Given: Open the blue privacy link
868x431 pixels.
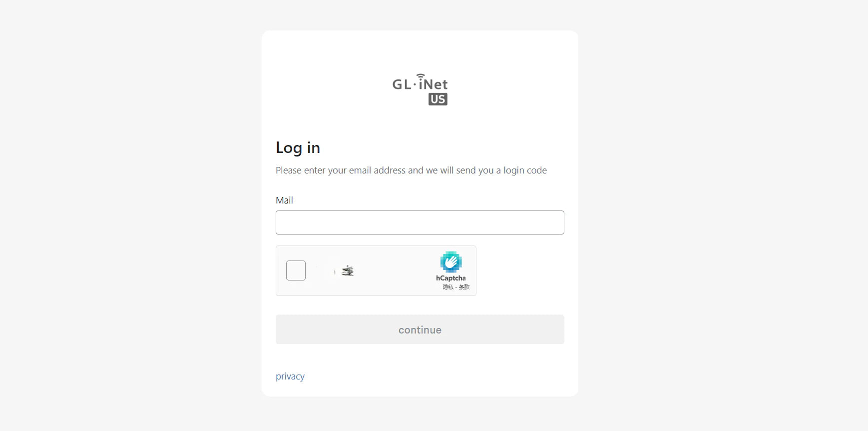Looking at the screenshot, I should pos(290,376).
